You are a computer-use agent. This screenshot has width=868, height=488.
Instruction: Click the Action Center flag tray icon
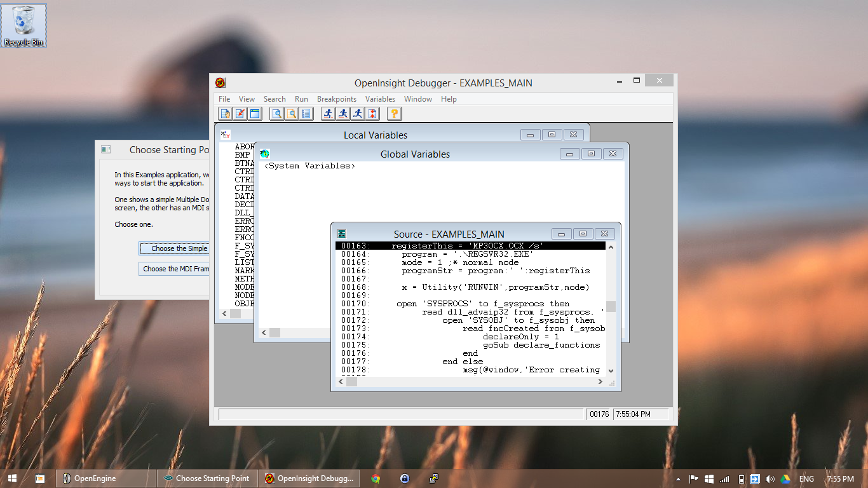tap(694, 478)
